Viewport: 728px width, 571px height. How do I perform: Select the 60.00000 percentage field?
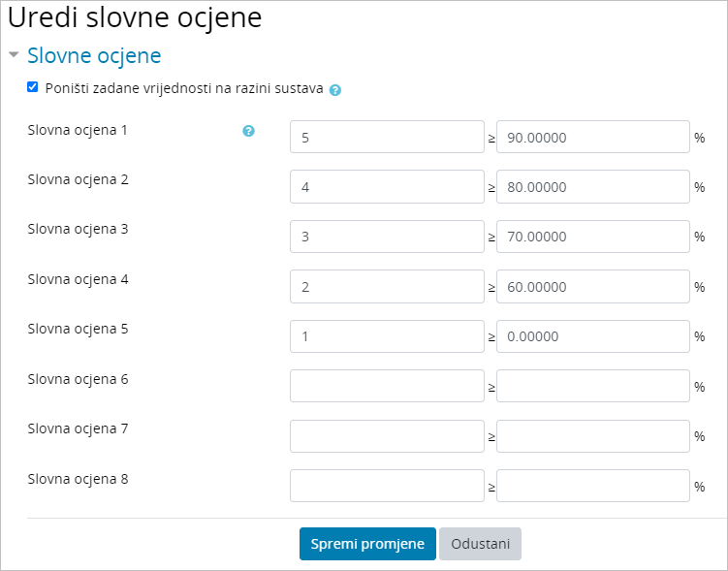pos(592,287)
